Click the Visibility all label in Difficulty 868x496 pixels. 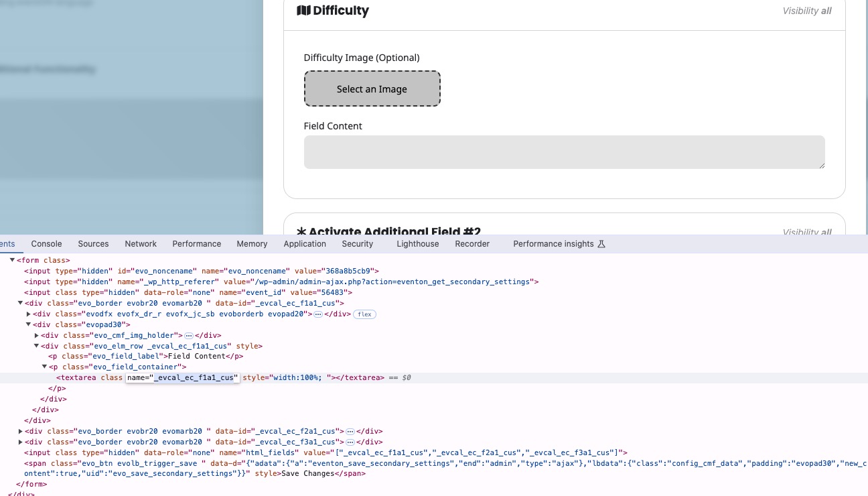[807, 11]
